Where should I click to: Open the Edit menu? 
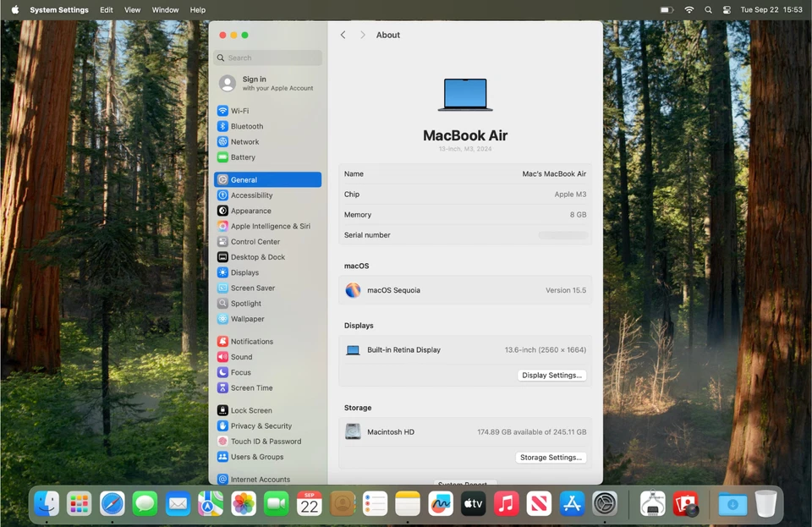coord(107,10)
